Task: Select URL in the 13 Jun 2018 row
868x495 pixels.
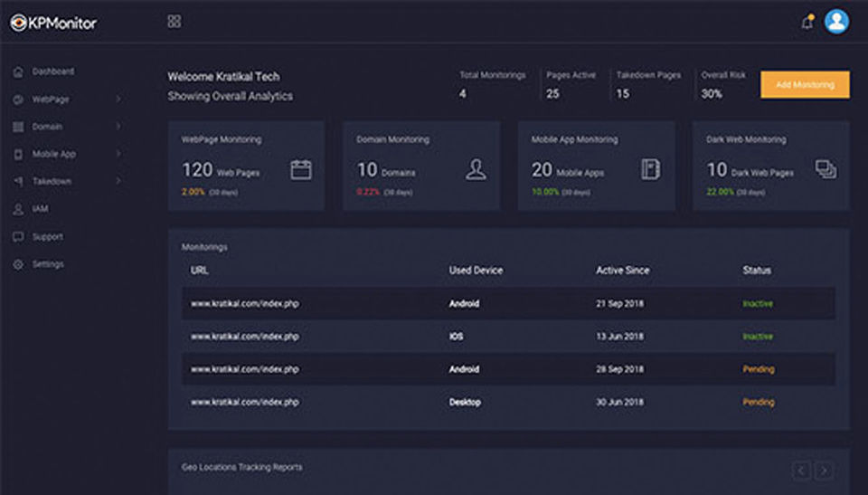Action: 245,336
